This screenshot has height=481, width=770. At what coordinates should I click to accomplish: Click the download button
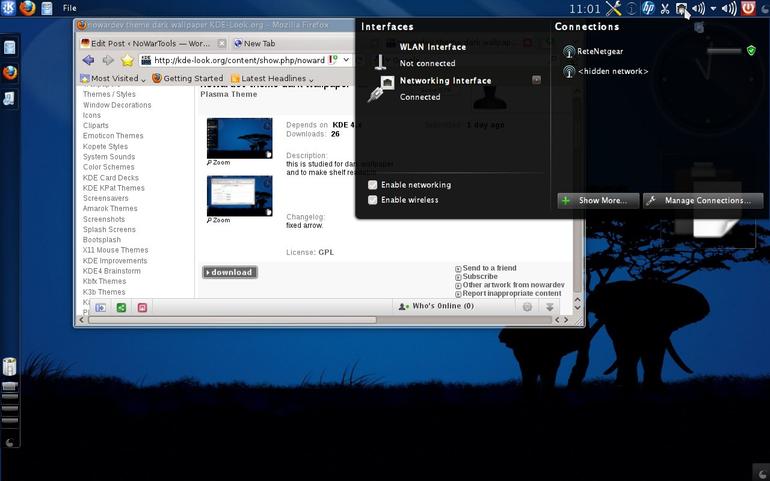(230, 272)
